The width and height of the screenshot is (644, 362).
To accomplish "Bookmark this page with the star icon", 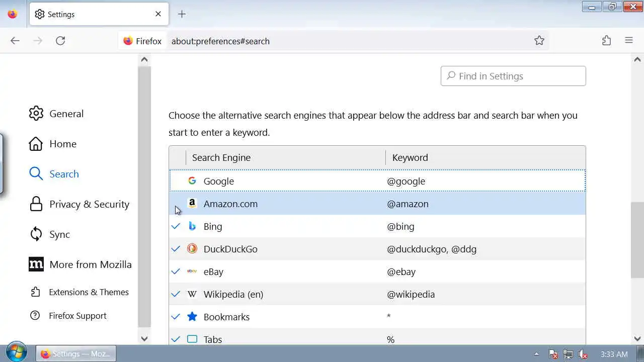I will point(539,41).
